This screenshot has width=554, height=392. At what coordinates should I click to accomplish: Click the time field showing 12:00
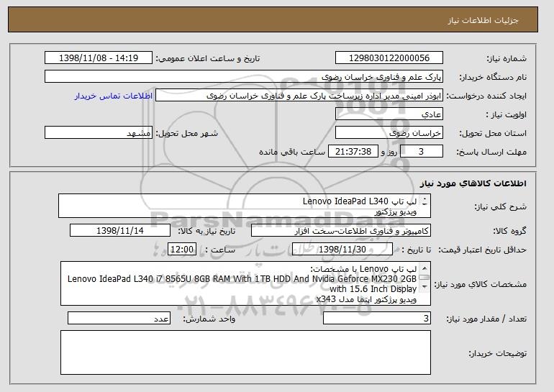(182, 250)
